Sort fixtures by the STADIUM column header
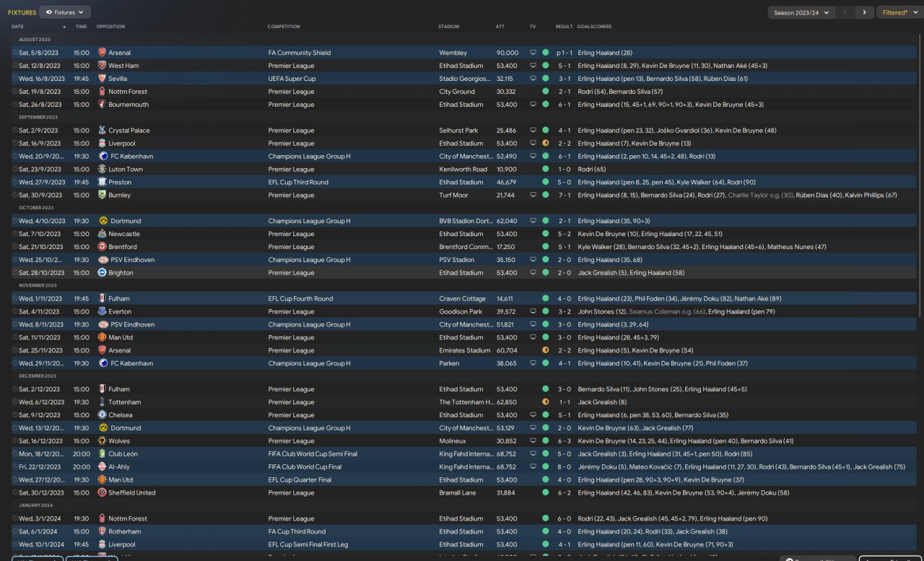This screenshot has height=561, width=924. [448, 27]
